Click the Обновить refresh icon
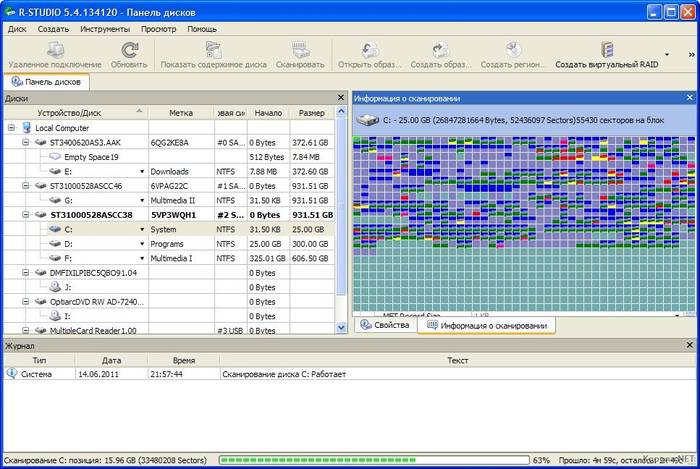 click(128, 50)
